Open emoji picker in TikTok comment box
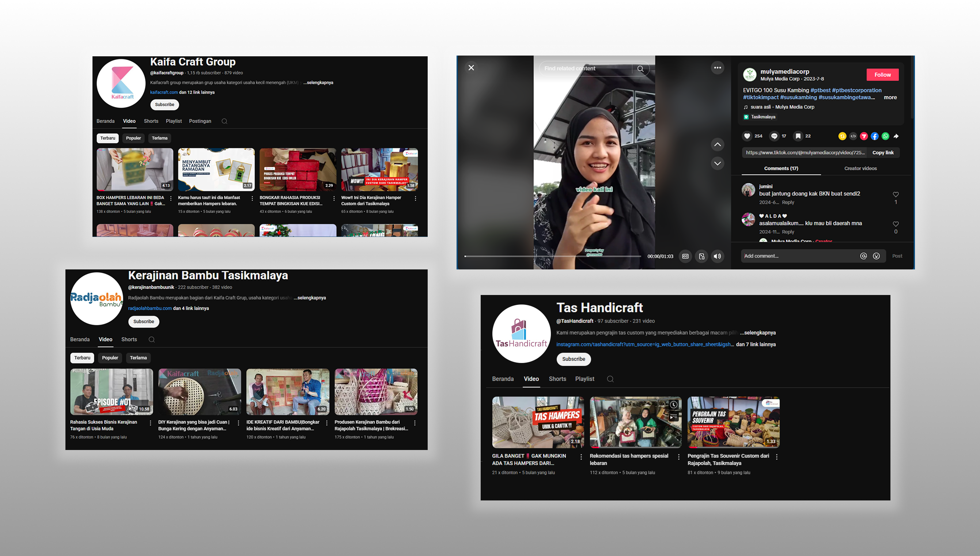The width and height of the screenshot is (980, 556). pos(876,256)
